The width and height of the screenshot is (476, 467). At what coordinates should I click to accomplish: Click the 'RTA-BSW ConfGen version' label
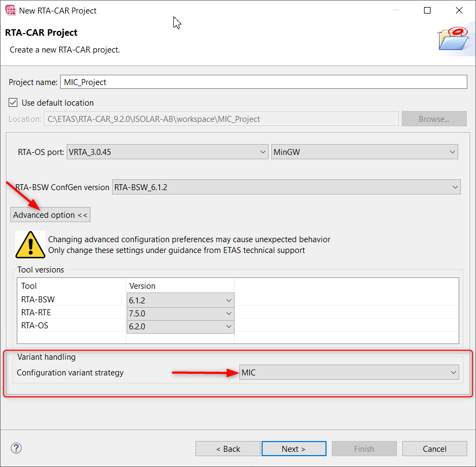point(62,187)
